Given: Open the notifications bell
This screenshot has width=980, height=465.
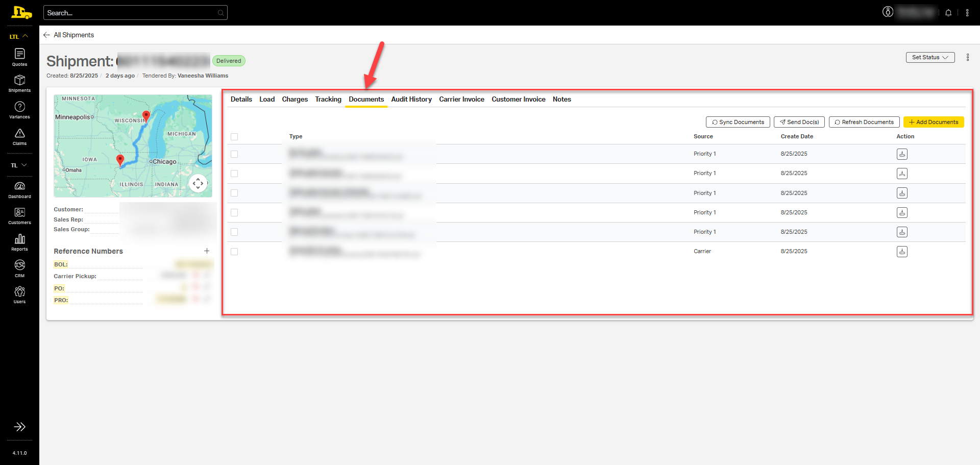Looking at the screenshot, I should 948,13.
